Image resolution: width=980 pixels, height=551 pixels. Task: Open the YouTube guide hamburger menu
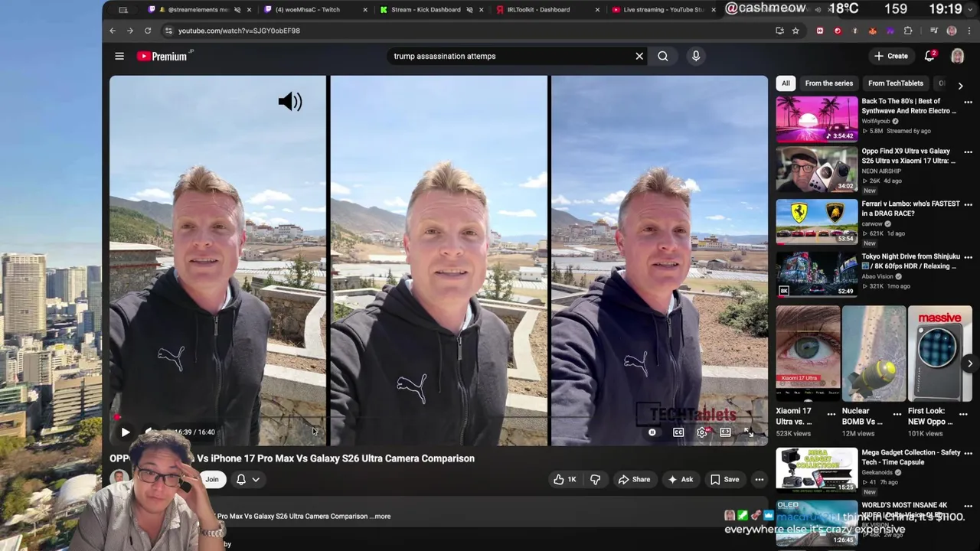pos(119,56)
